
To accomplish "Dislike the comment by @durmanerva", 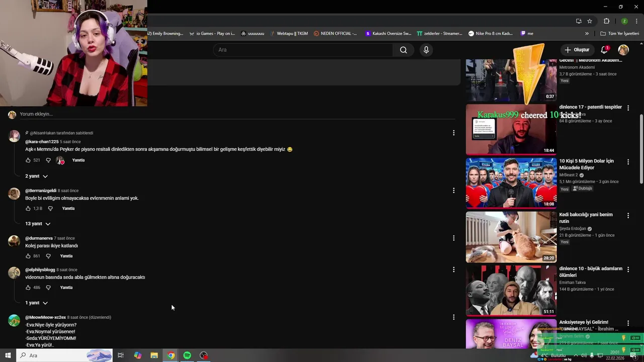I will click(48, 256).
